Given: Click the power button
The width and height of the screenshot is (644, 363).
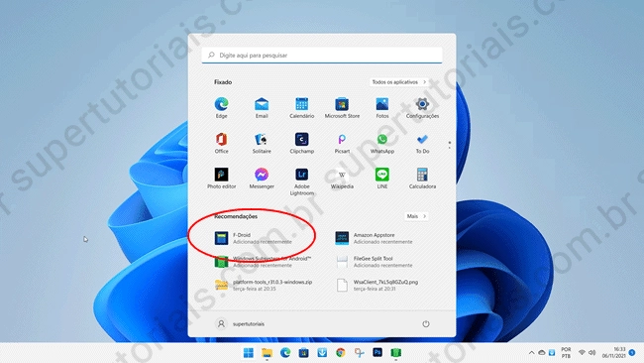Looking at the screenshot, I should [x=425, y=324].
